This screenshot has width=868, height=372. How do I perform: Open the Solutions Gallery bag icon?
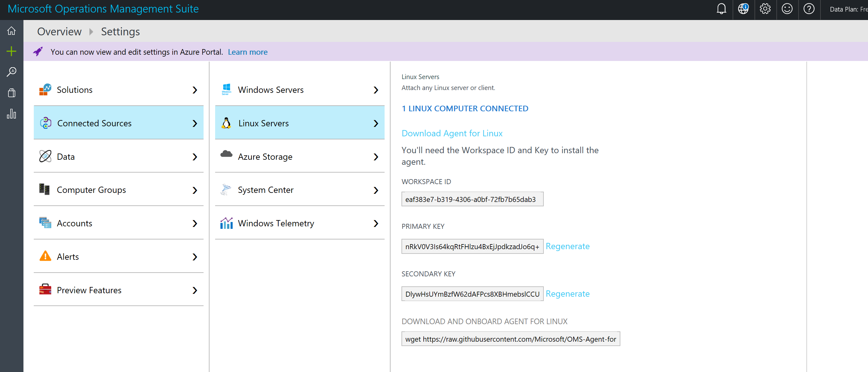pyautogui.click(x=12, y=93)
